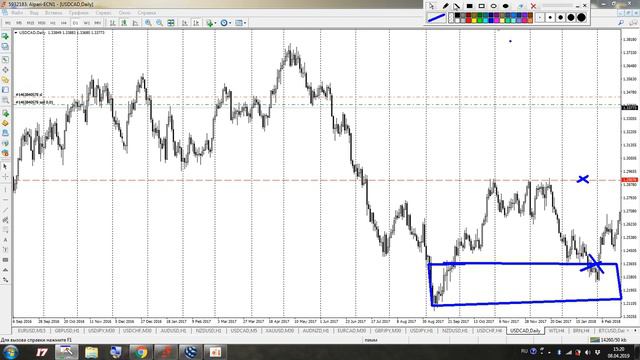Select the pencil tool in the drawing toolbar
640x360 pixels.
(x=445, y=6)
